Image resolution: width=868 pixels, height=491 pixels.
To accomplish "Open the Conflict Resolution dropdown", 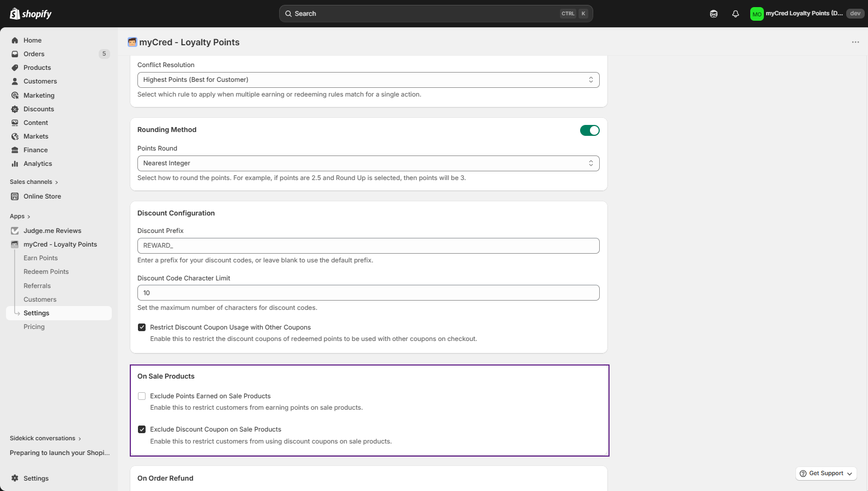I will pyautogui.click(x=368, y=80).
